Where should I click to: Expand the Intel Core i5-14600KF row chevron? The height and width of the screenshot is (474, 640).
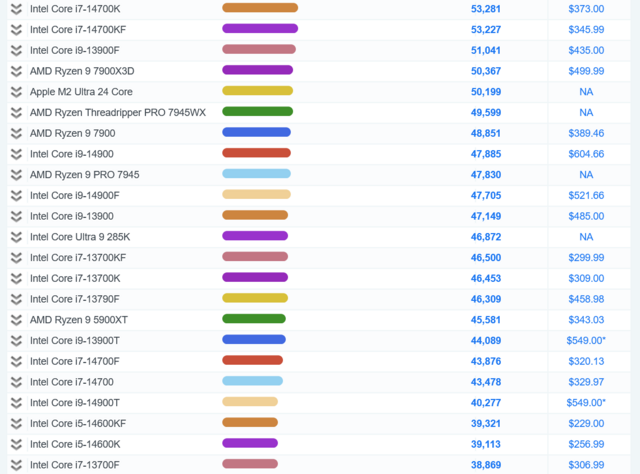tap(16, 424)
